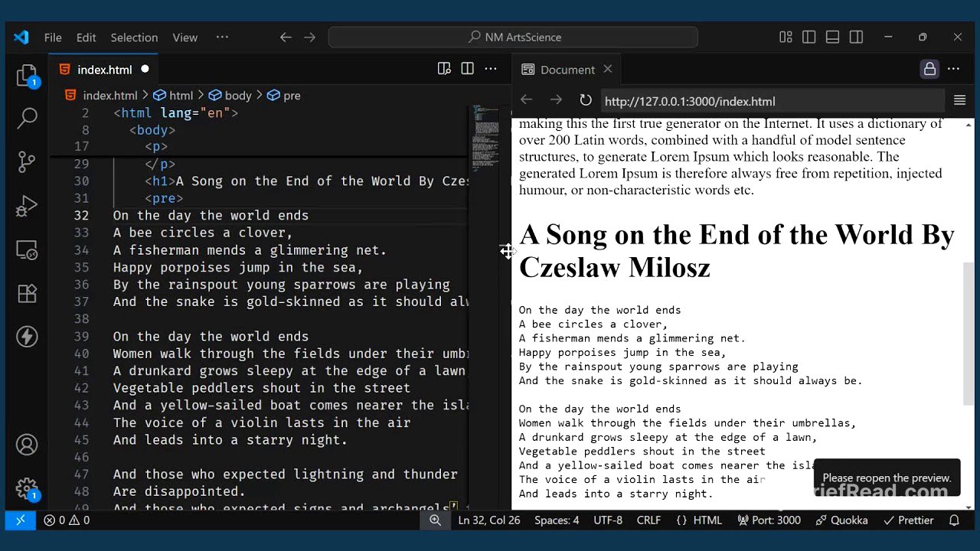Show more menus with ellipsis
980x551 pixels.
[x=222, y=37]
